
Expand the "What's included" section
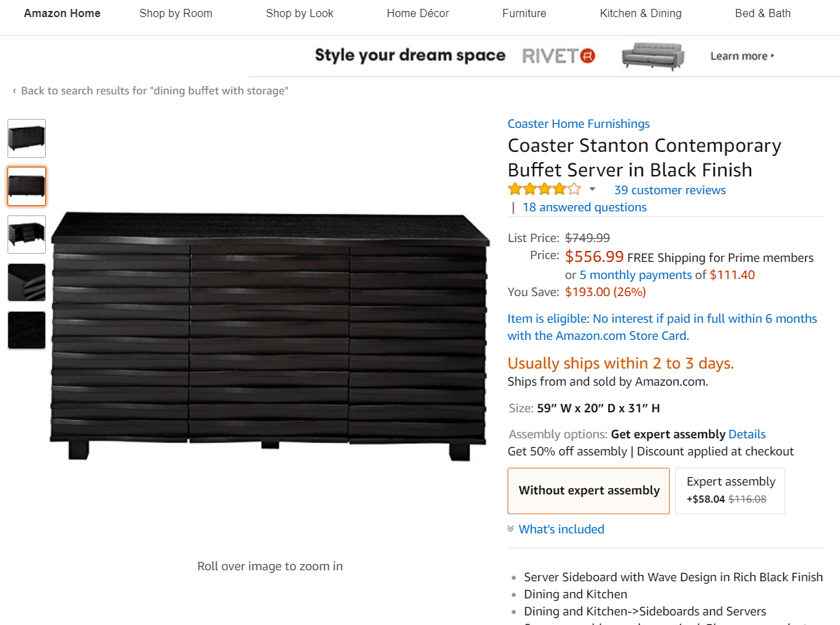point(561,529)
